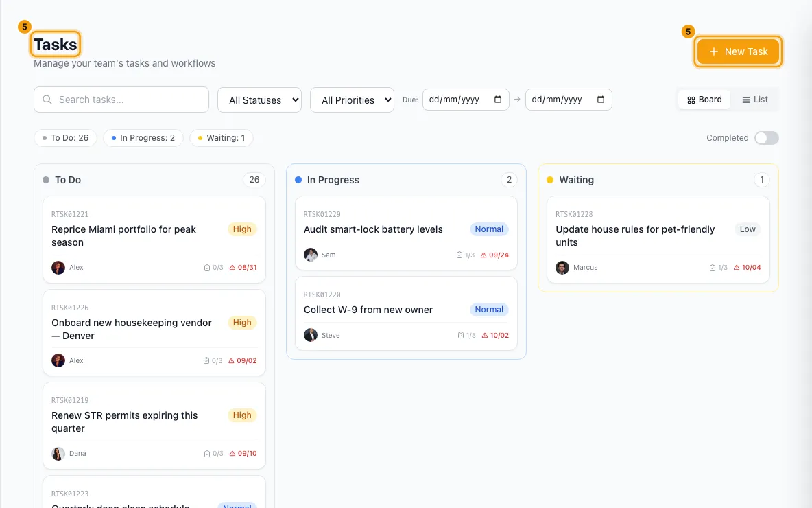This screenshot has height=508, width=812.
Task: Toggle the Completed switch on
Action: [767, 138]
